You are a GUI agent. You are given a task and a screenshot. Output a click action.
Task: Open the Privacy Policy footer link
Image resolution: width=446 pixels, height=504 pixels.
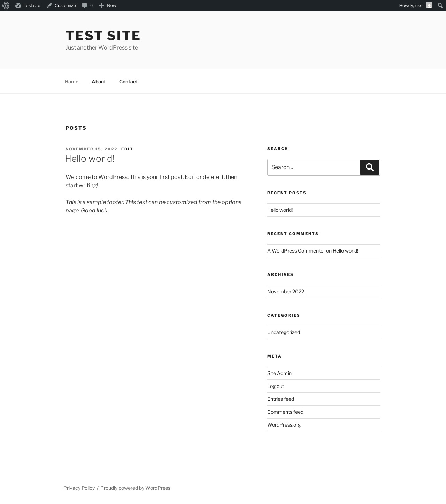tap(79, 488)
